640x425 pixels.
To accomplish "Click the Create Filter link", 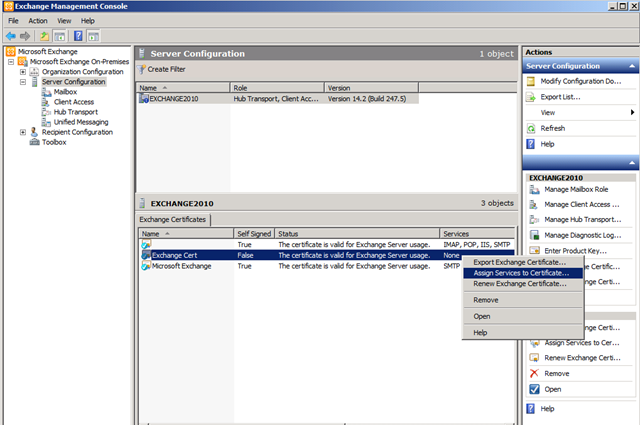I will tap(166, 69).
